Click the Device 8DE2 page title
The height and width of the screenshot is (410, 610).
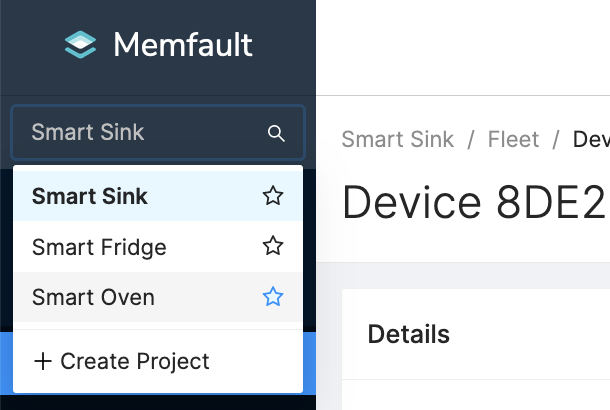pyautogui.click(x=474, y=203)
